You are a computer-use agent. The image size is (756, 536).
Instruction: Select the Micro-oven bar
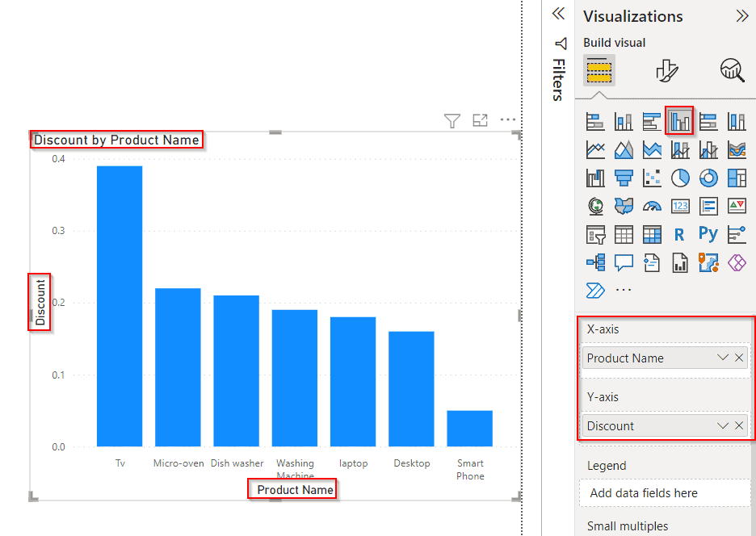[178, 367]
